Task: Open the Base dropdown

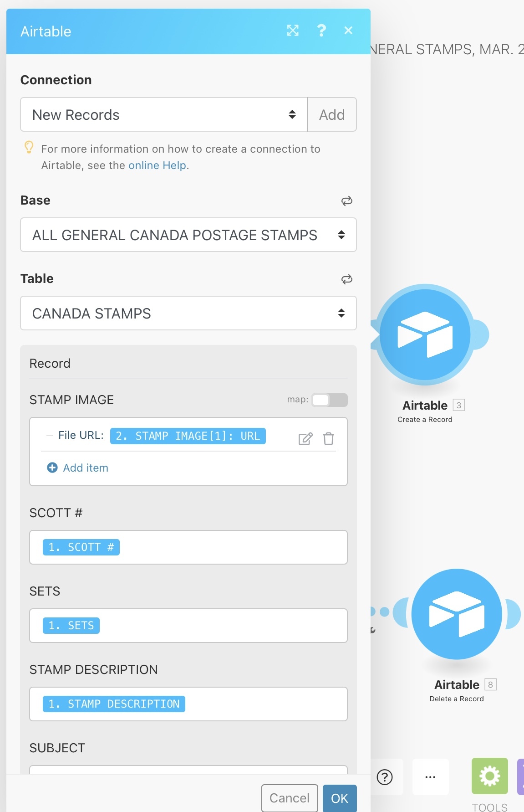Action: pos(188,235)
